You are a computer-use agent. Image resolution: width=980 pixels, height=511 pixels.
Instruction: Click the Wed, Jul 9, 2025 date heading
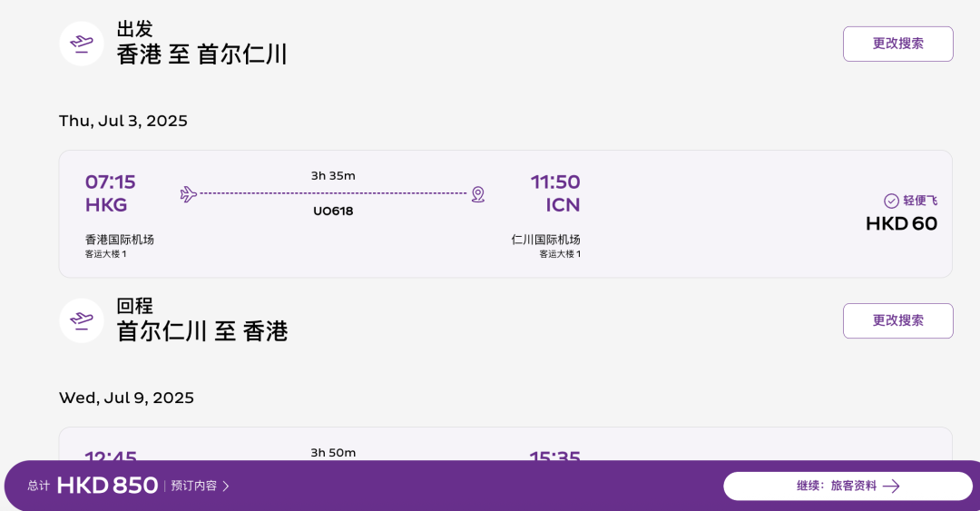click(x=126, y=398)
